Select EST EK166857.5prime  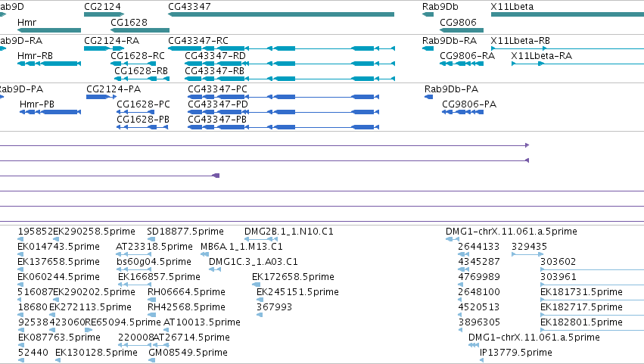tap(159, 277)
